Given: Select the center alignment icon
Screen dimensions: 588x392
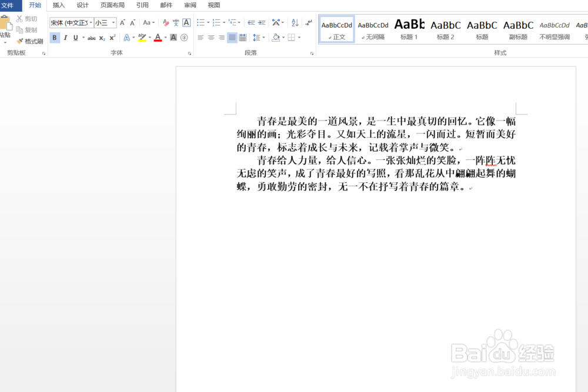Looking at the screenshot, I should [212, 38].
